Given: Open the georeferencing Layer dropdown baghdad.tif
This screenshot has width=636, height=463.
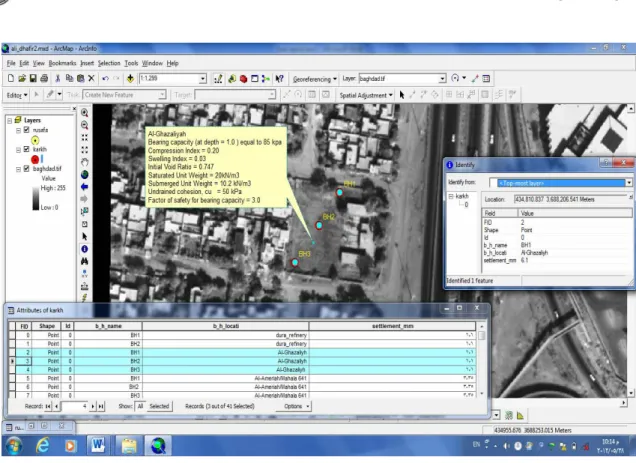Looking at the screenshot, I should [x=442, y=79].
